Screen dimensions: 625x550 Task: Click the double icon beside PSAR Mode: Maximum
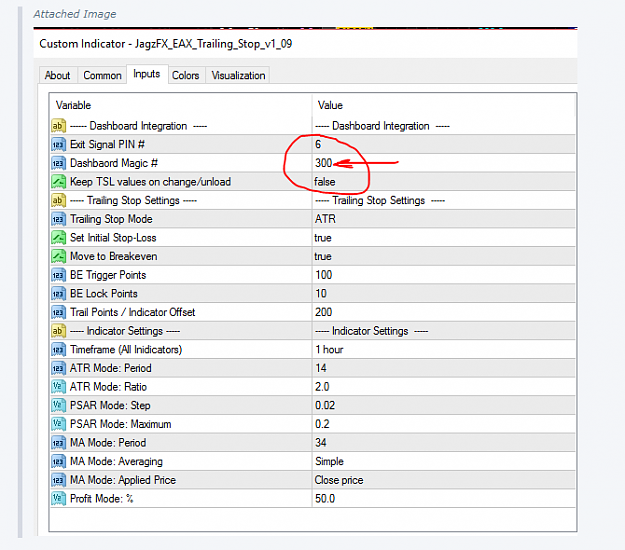[x=58, y=424]
